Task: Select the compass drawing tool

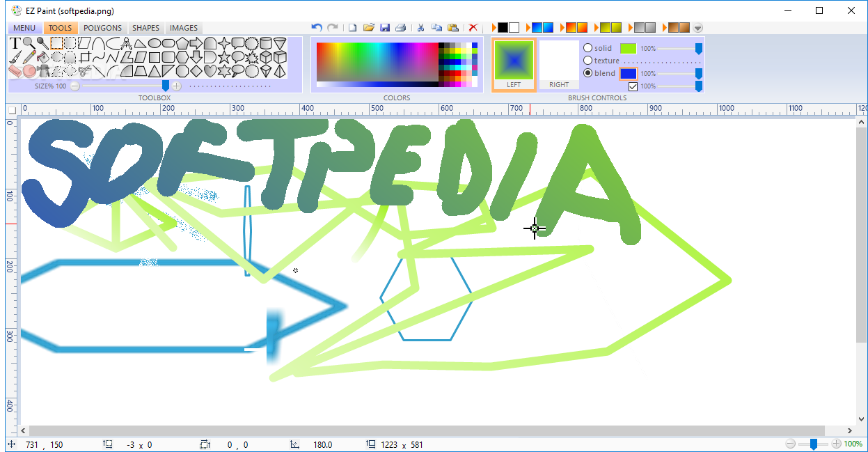Action: (x=126, y=43)
